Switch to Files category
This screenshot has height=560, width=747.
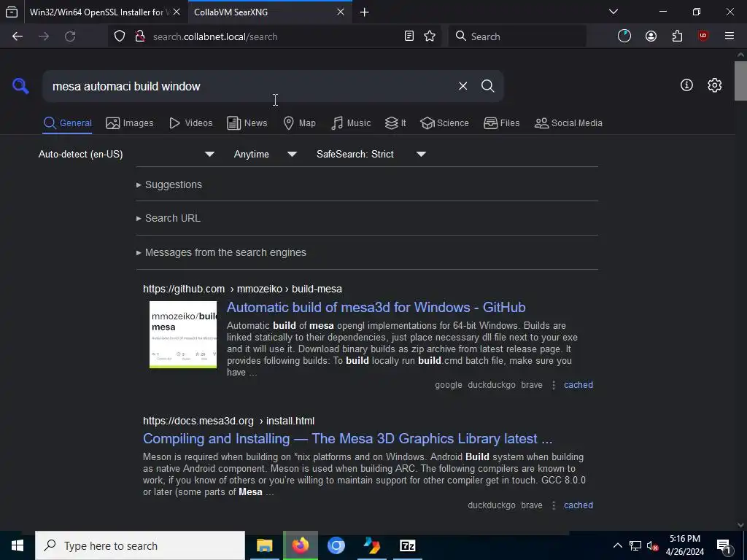pyautogui.click(x=501, y=122)
